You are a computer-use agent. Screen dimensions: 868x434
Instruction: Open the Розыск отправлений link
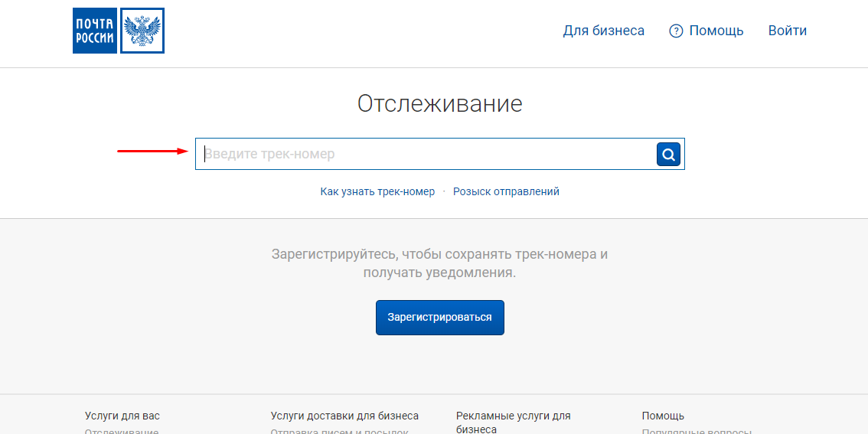pos(506,191)
